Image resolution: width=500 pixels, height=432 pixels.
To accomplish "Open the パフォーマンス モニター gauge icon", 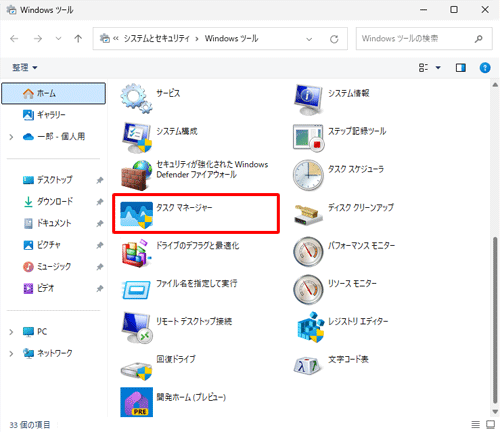I will [x=308, y=251].
